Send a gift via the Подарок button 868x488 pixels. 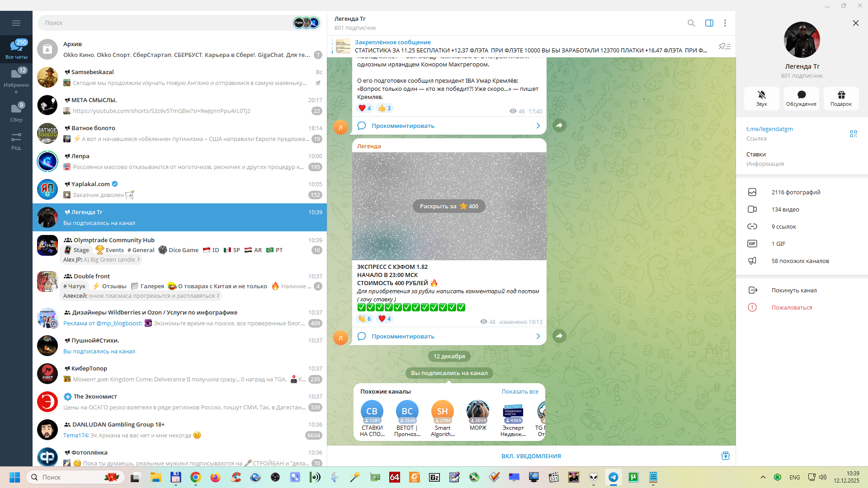click(841, 98)
